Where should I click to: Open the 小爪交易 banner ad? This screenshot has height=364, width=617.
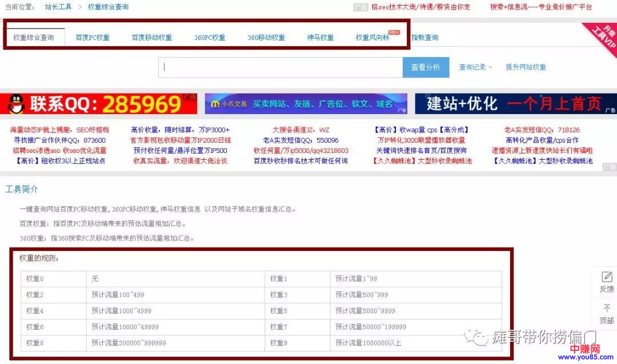(306, 104)
